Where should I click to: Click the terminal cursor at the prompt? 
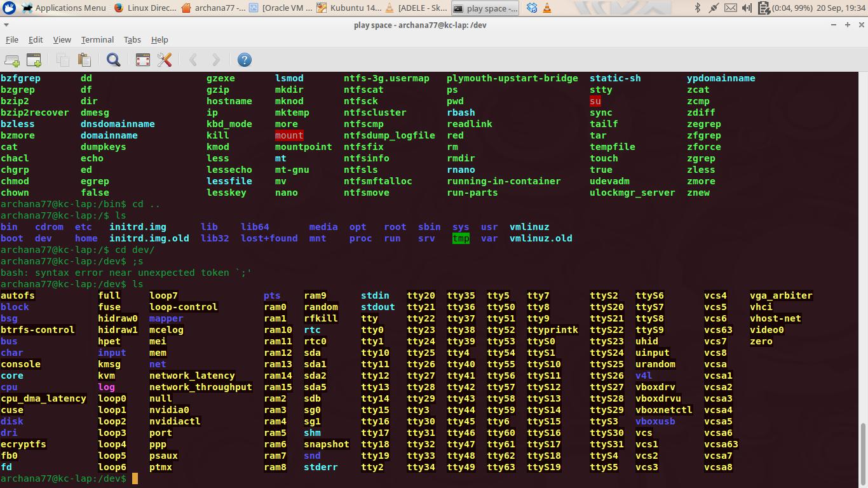click(x=135, y=478)
